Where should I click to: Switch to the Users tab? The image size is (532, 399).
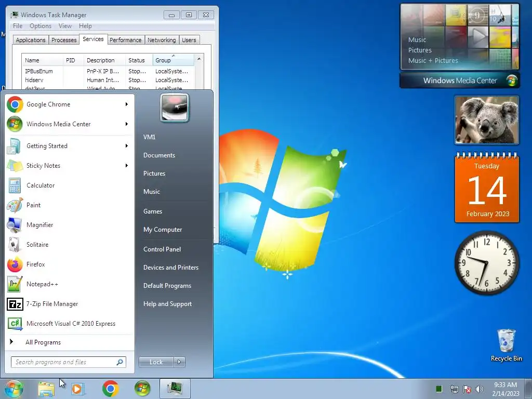click(189, 40)
